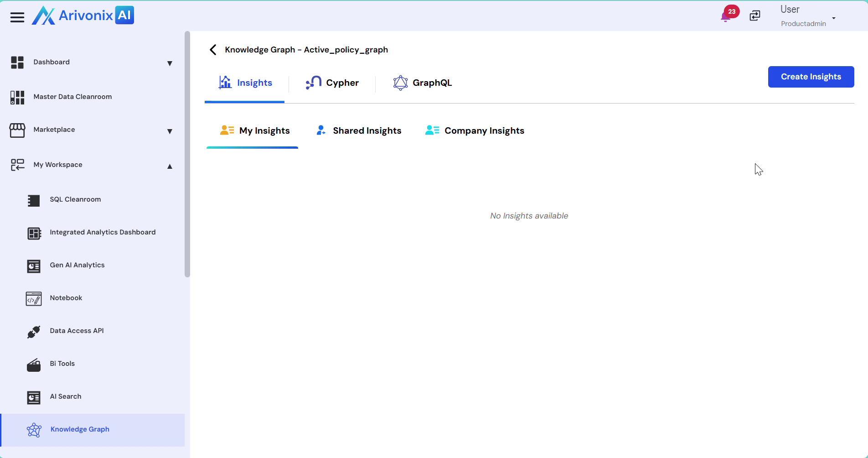
Task: Expand the Marketplace submenu arrow
Action: tap(170, 131)
